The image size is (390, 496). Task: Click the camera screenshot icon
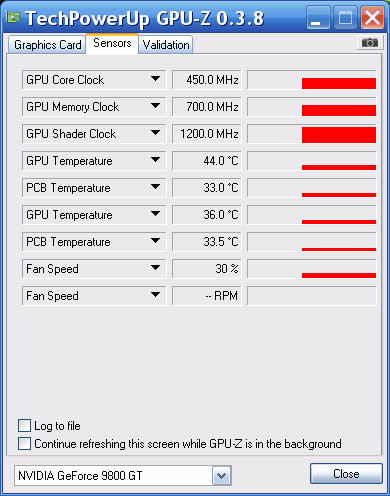(x=370, y=43)
